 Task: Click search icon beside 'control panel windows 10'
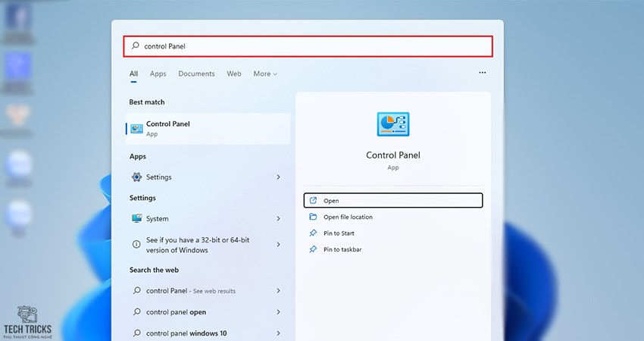[x=137, y=333]
